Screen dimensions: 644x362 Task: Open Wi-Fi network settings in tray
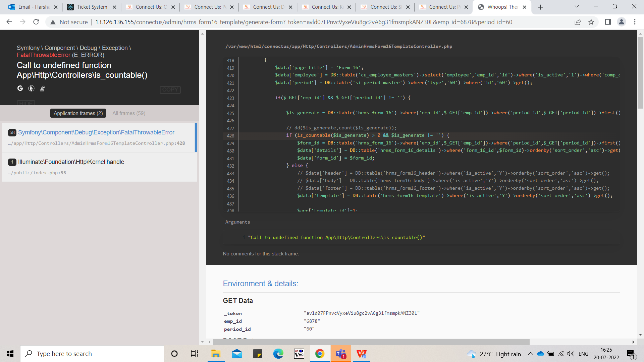point(561,354)
